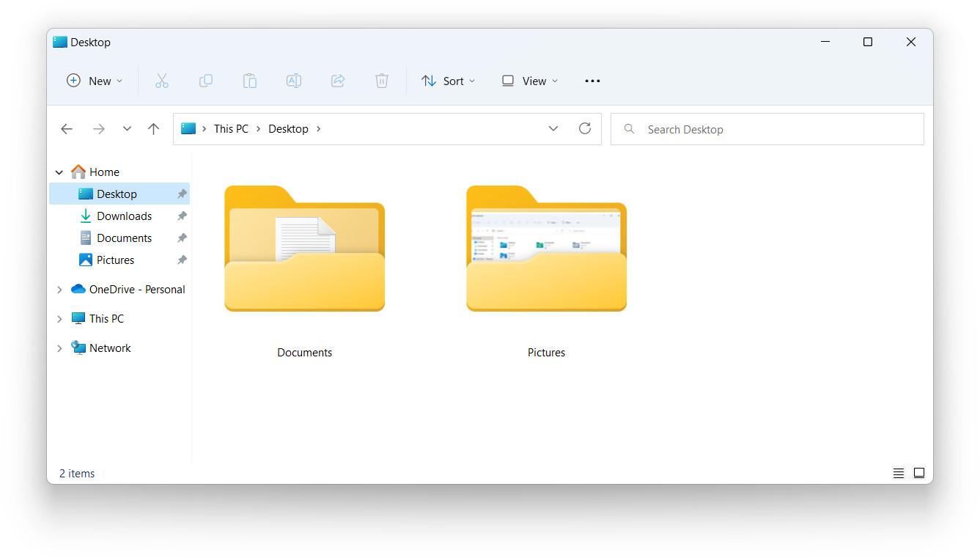Click the Paste icon
980x558 pixels.
point(249,81)
